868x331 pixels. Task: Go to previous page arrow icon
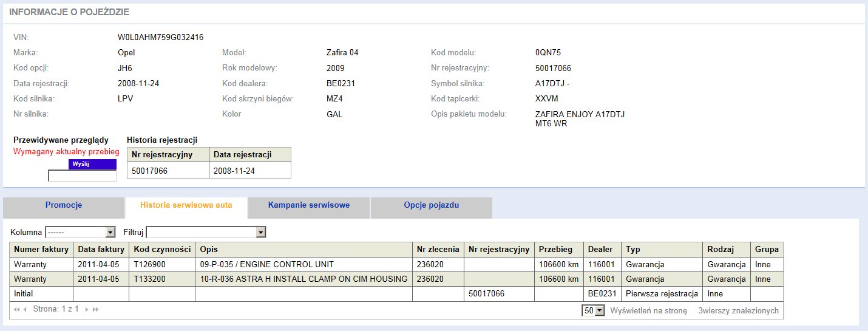tap(25, 310)
